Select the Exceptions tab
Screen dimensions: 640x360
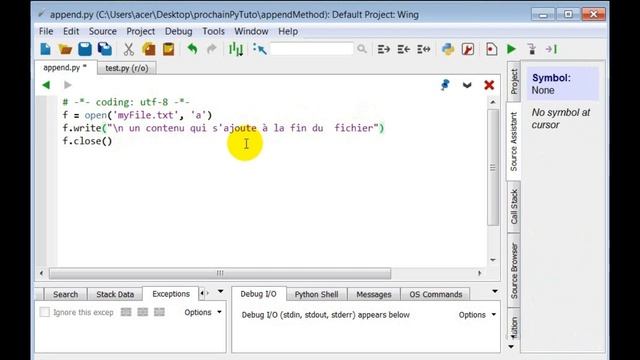click(171, 294)
